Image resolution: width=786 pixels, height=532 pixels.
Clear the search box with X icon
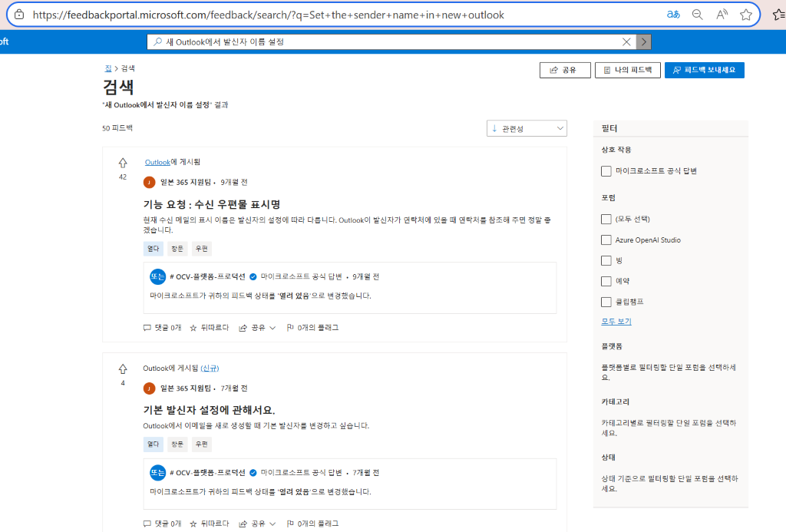click(x=626, y=42)
